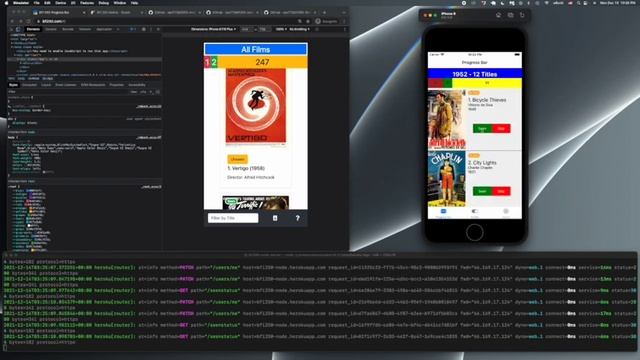This screenshot has height=360, width=640.
Task: Open the Dimensions device dropdown
Action: 213,29
